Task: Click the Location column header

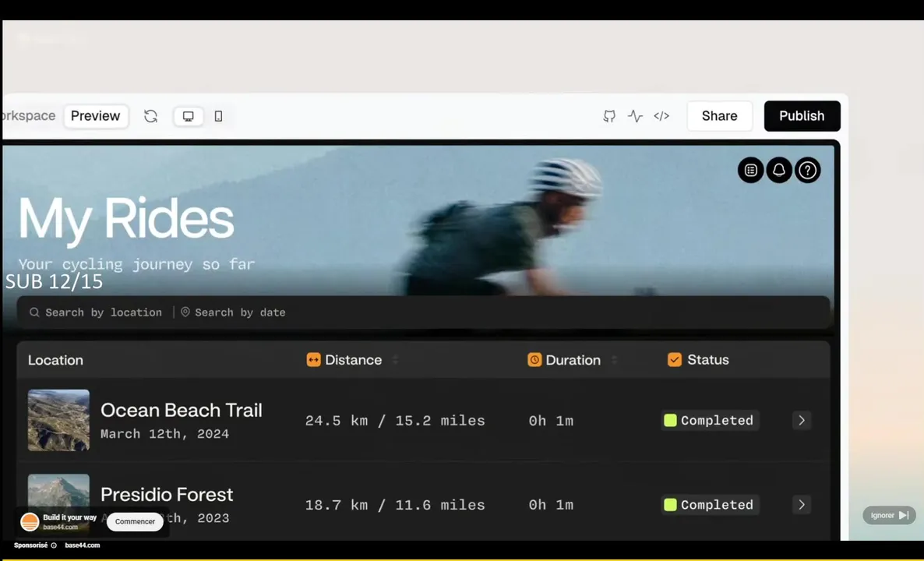Action: tap(55, 360)
